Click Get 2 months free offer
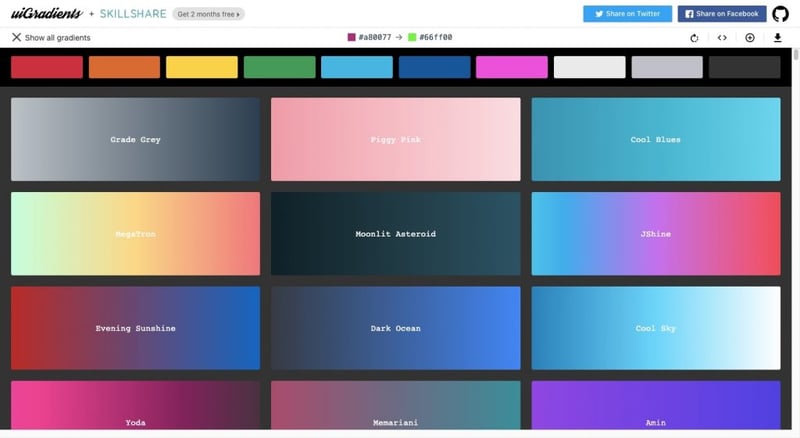800x438 pixels. click(x=209, y=14)
